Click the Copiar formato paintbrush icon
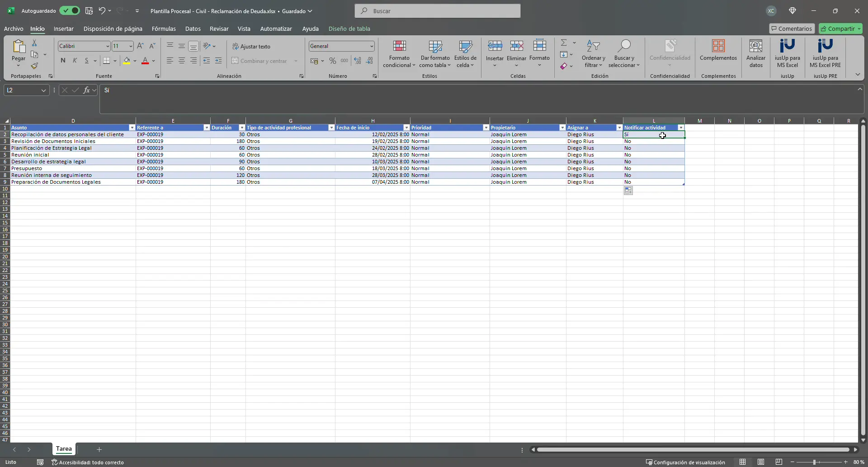Image resolution: width=868 pixels, height=467 pixels. pyautogui.click(x=34, y=66)
